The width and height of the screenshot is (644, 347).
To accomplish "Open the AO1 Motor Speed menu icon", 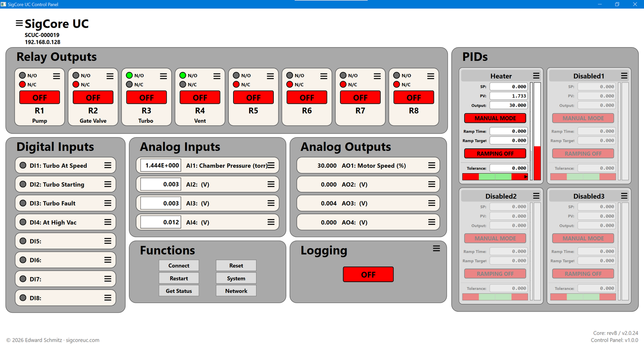I will pos(431,165).
